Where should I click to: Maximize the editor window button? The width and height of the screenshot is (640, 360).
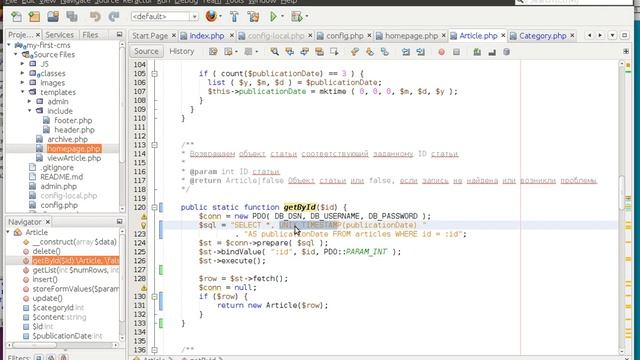click(624, 36)
